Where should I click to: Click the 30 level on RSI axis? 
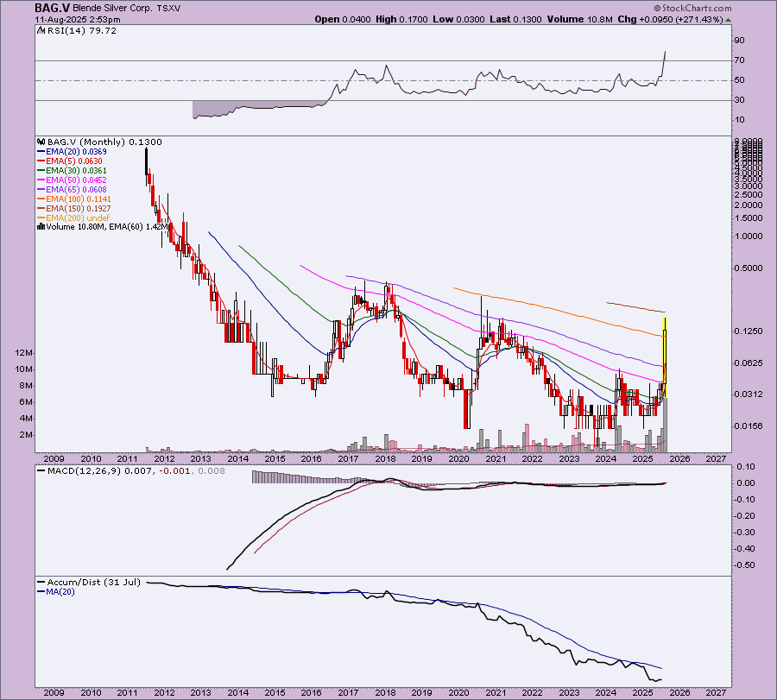[739, 100]
